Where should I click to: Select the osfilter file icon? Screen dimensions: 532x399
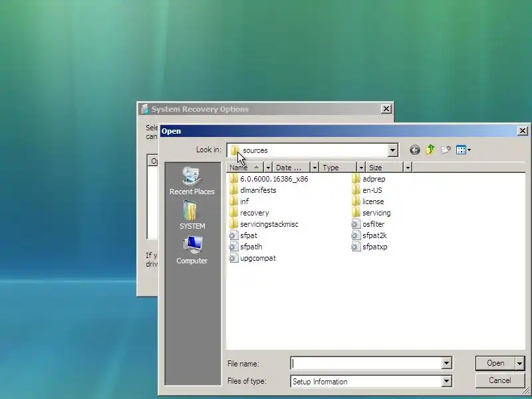tap(356, 224)
